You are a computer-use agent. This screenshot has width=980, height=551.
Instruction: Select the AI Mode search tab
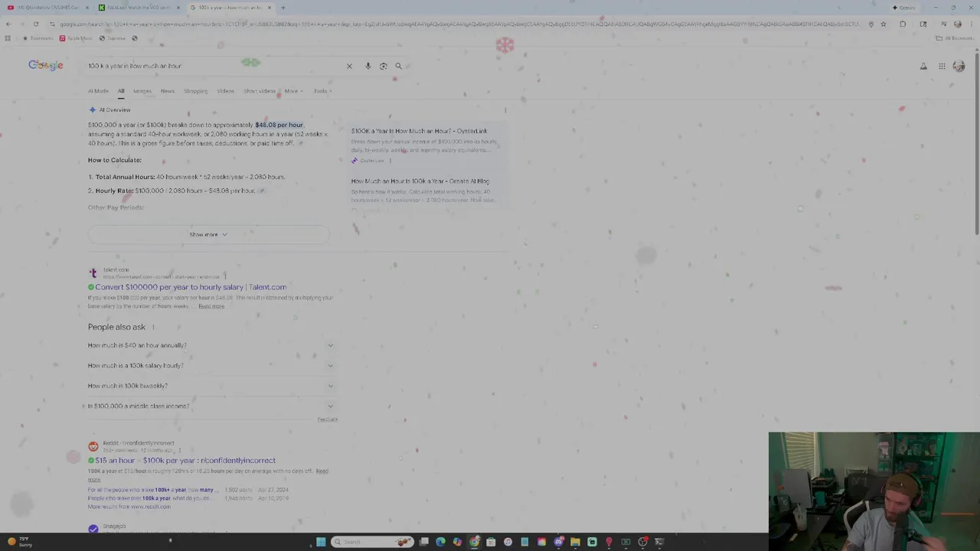pyautogui.click(x=98, y=91)
